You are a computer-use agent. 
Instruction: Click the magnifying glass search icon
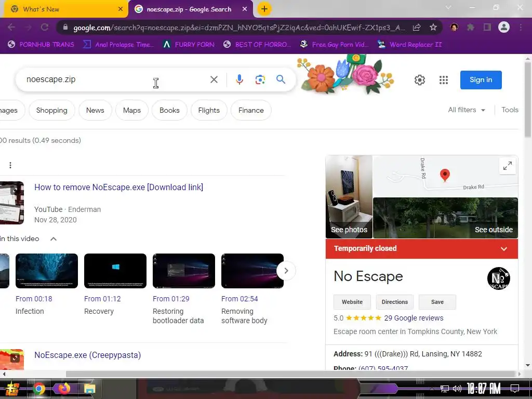(281, 79)
